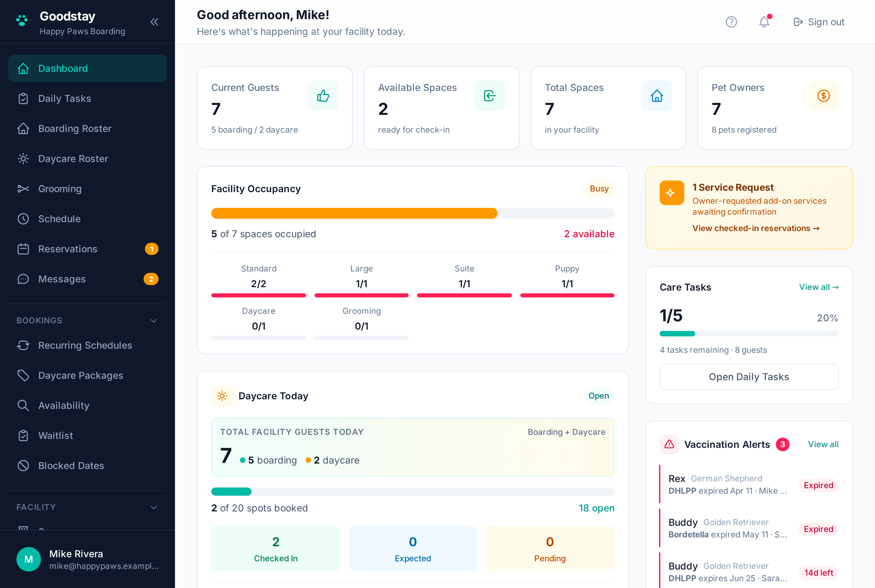Open notifications bell icon
The image size is (875, 588).
click(x=764, y=22)
